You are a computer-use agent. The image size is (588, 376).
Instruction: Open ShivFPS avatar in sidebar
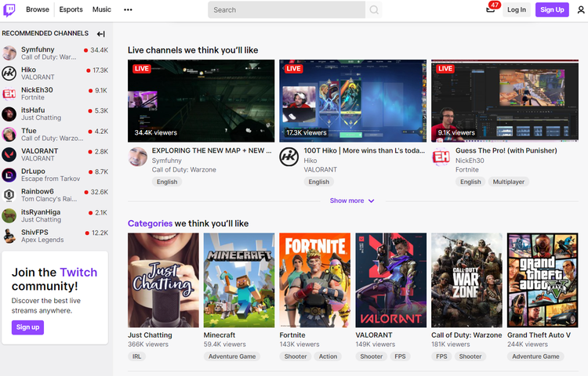pos(9,236)
